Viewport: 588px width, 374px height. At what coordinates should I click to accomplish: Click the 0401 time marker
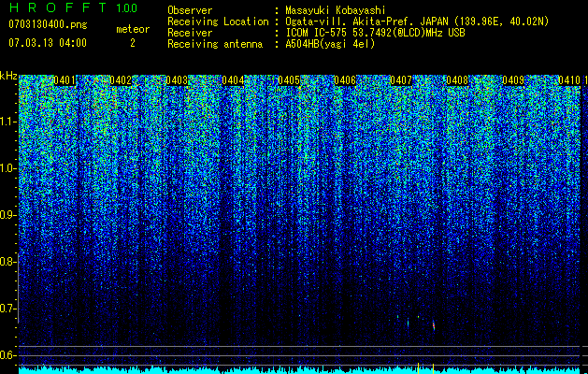pyautogui.click(x=65, y=80)
